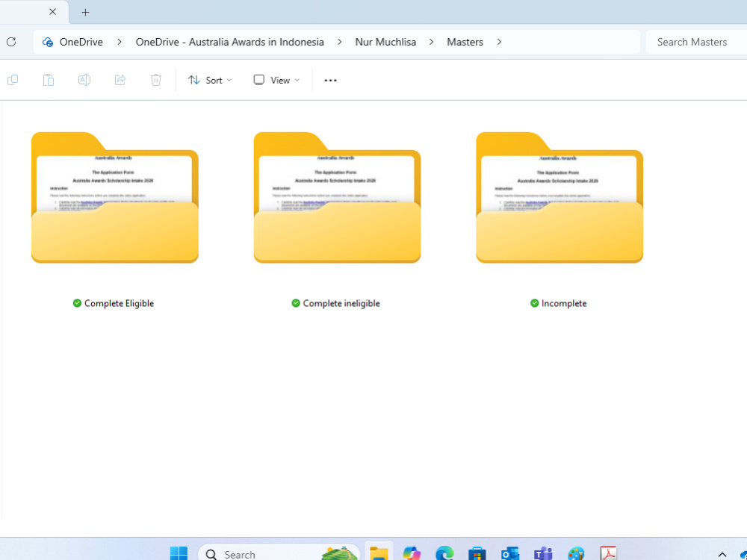Open Adobe Acrobat from the taskbar
The image size is (747, 560).
[x=608, y=553]
